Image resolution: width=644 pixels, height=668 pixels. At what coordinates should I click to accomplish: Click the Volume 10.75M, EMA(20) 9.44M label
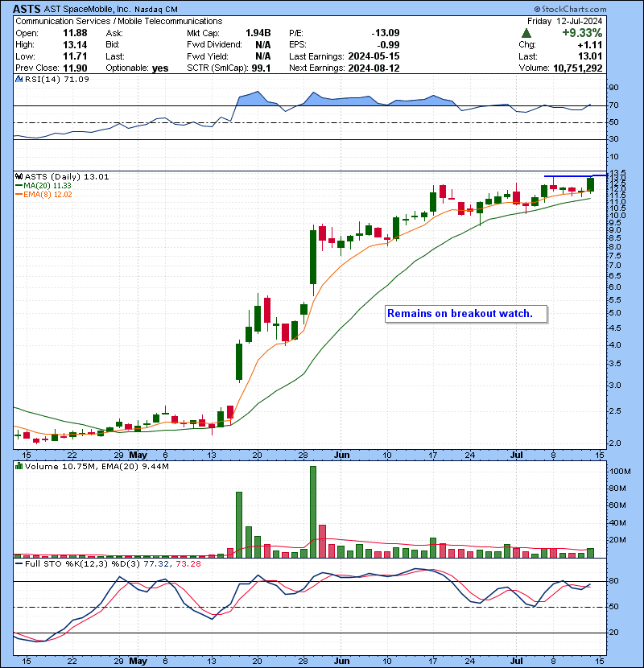[97, 467]
